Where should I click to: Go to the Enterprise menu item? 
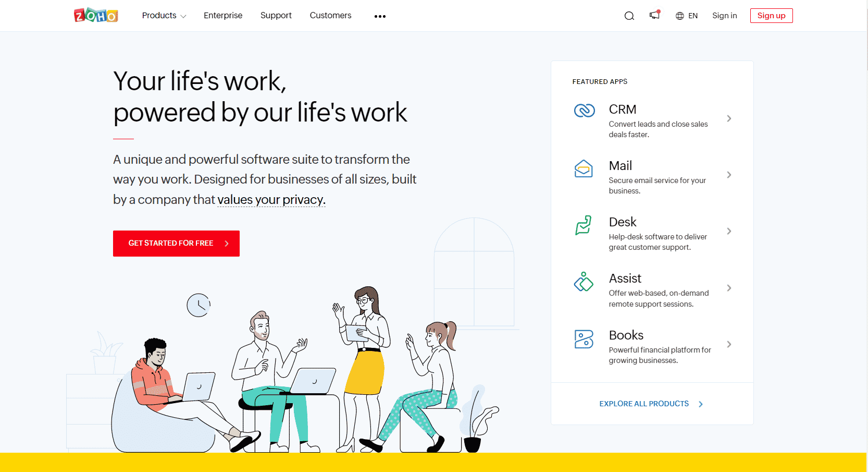tap(223, 16)
